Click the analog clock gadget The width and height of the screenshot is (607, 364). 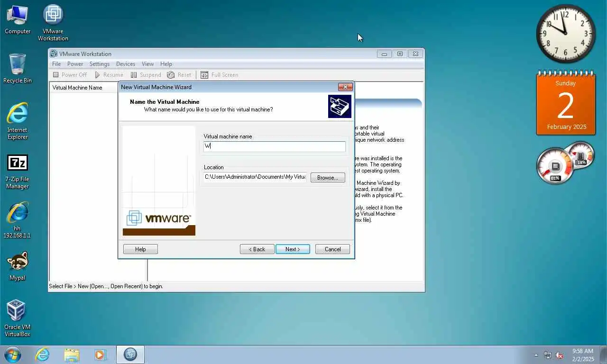tap(566, 34)
